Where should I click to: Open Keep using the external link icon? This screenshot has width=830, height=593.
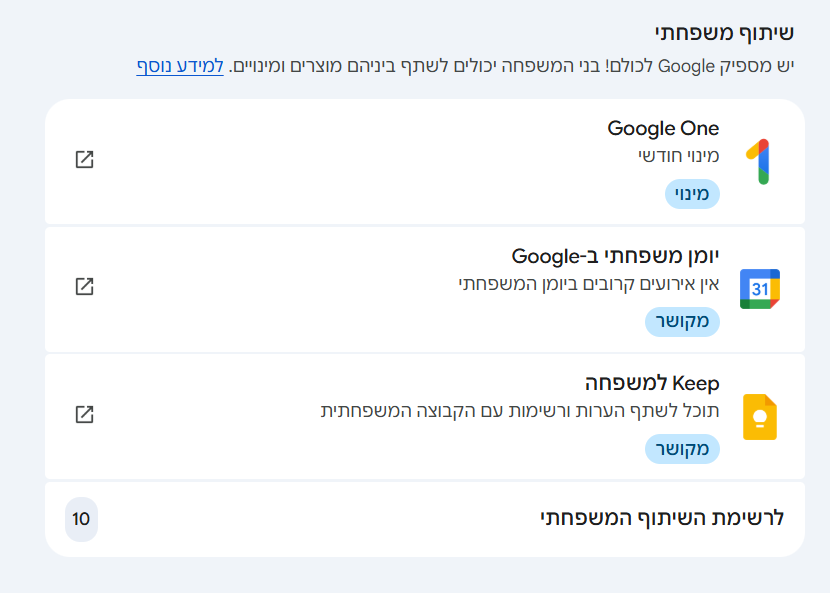click(x=85, y=412)
